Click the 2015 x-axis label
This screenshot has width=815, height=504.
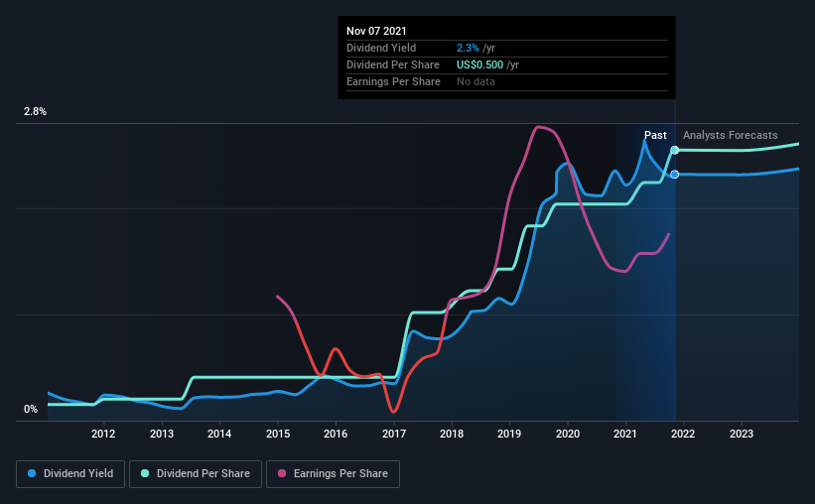click(x=278, y=434)
